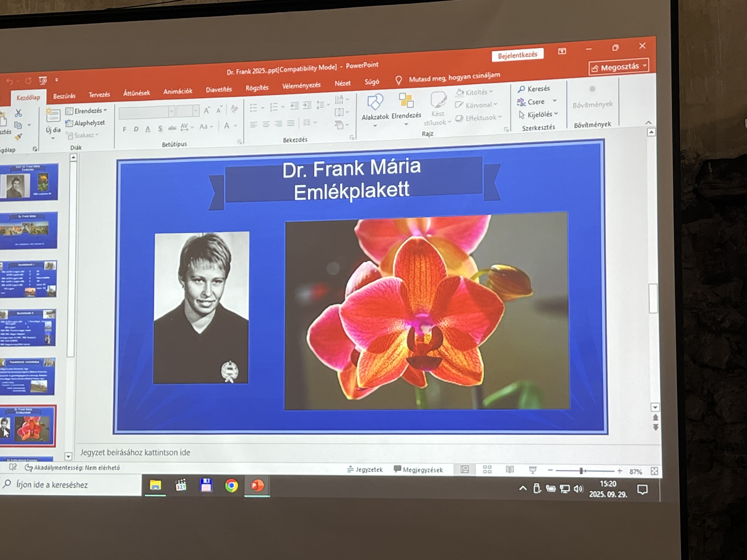Open the Beszúrás tab
This screenshot has height=560, width=747.
pyautogui.click(x=64, y=96)
